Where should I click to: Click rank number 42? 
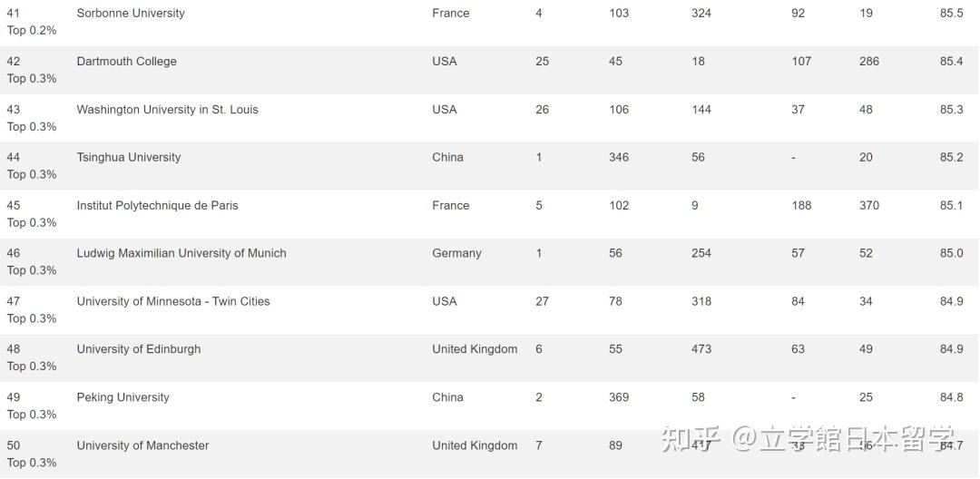pos(14,62)
